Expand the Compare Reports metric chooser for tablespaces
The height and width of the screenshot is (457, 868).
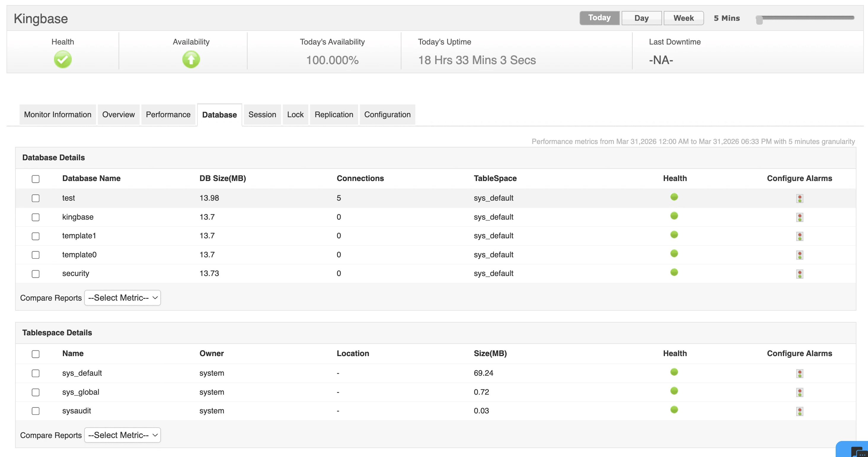tap(122, 435)
